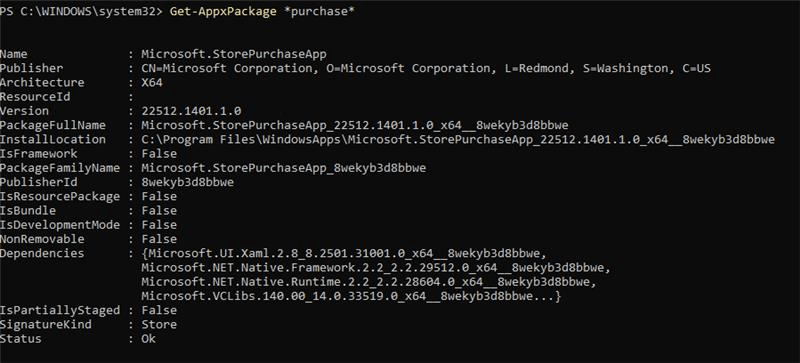This screenshot has height=363, width=800.
Task: Click the Microsoft.UI.Xaml.2.8 dependency line
Action: coord(344,253)
